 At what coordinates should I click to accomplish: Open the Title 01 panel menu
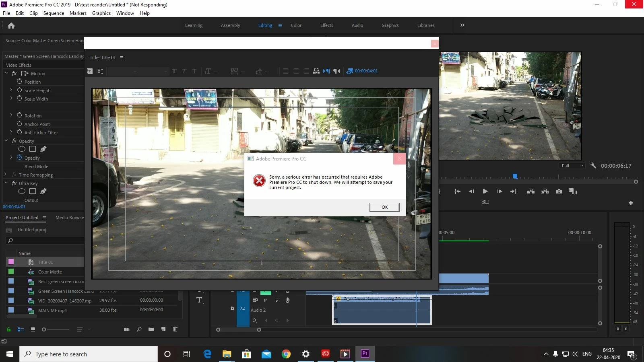point(122,58)
